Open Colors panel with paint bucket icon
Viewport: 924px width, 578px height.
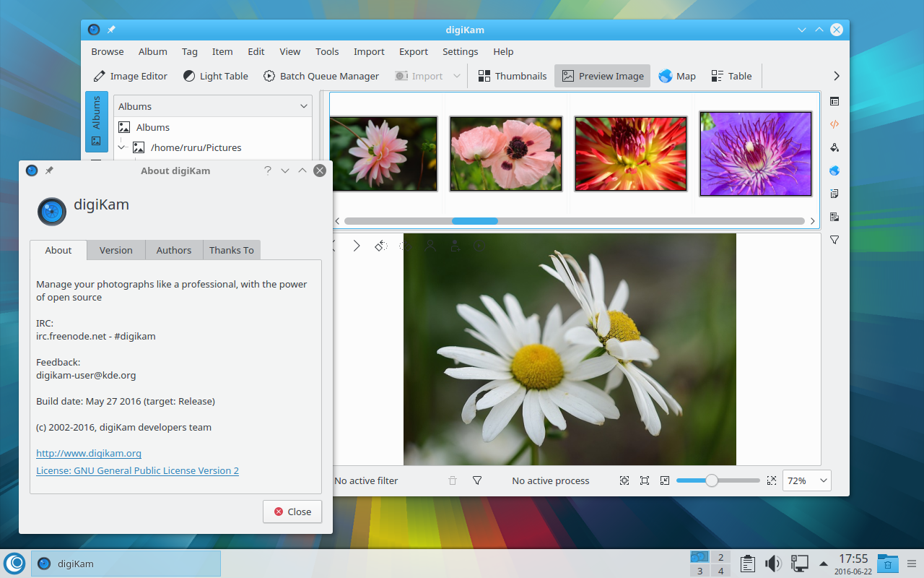(x=834, y=147)
